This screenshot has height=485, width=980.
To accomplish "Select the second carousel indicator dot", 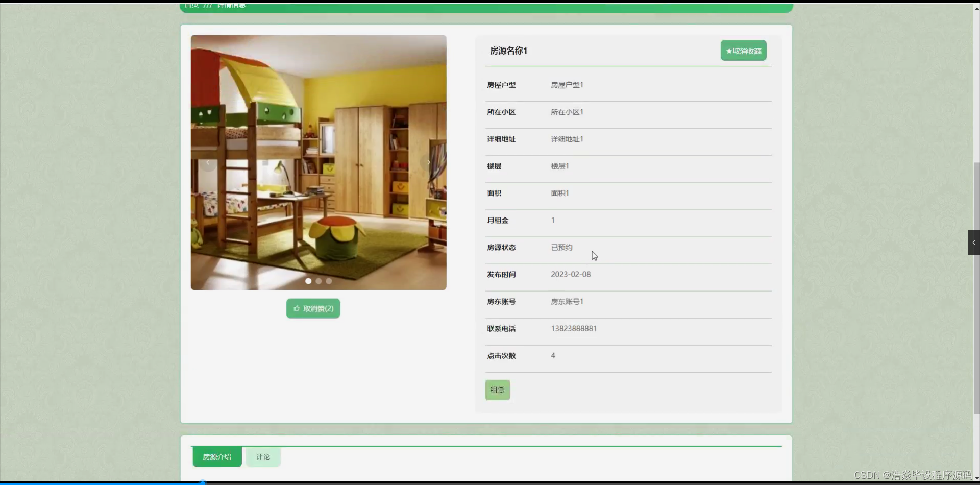I will tap(318, 281).
